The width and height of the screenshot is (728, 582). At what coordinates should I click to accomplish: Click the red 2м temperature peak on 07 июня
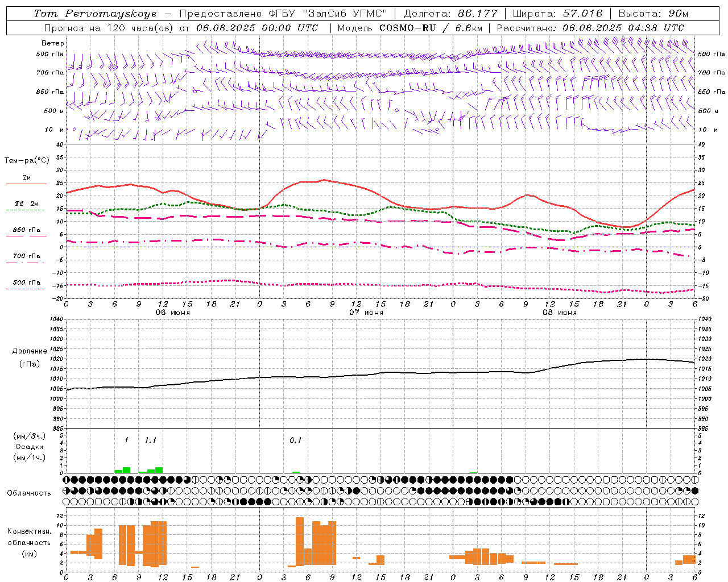coord(323,180)
